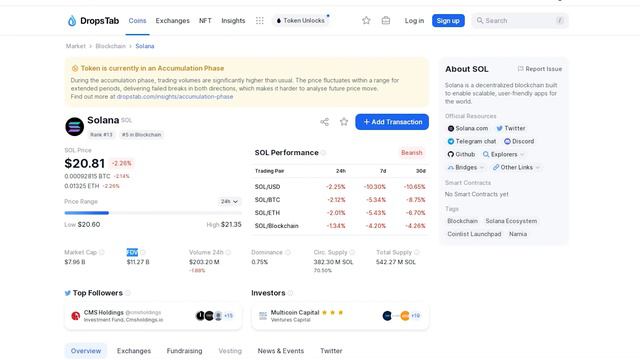Open the portfolio briefcase icon

386,20
